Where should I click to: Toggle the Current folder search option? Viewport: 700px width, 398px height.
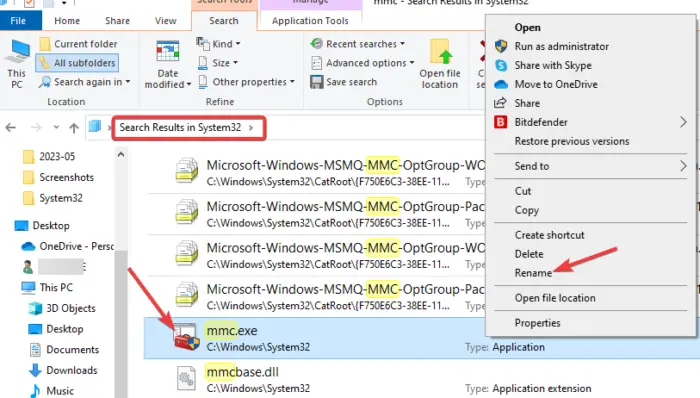point(78,44)
